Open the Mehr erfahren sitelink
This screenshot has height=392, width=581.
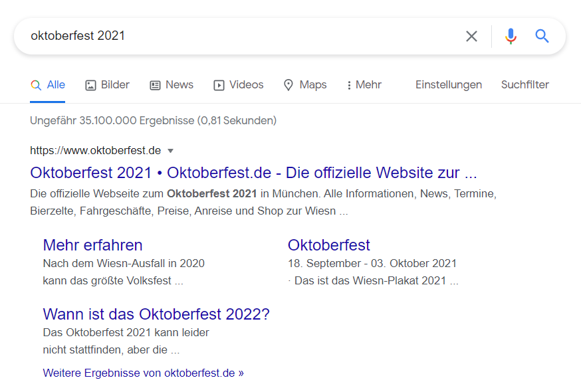(x=92, y=245)
